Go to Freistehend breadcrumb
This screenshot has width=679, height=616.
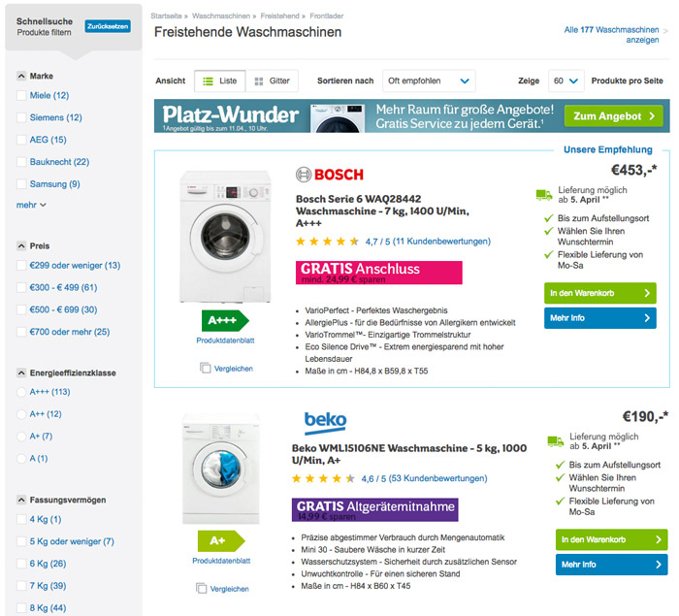280,16
